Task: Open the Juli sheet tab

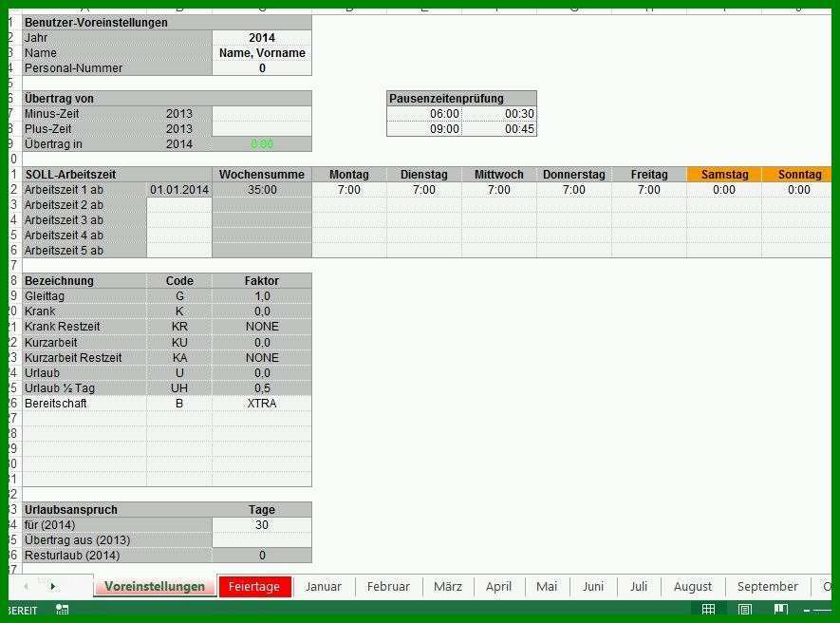Action: (x=639, y=587)
